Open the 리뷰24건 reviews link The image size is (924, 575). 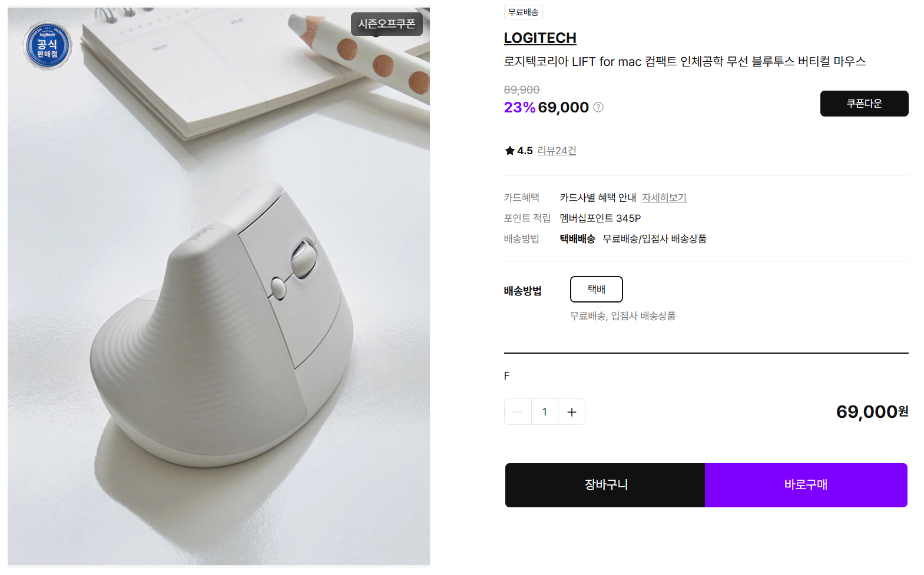point(557,150)
